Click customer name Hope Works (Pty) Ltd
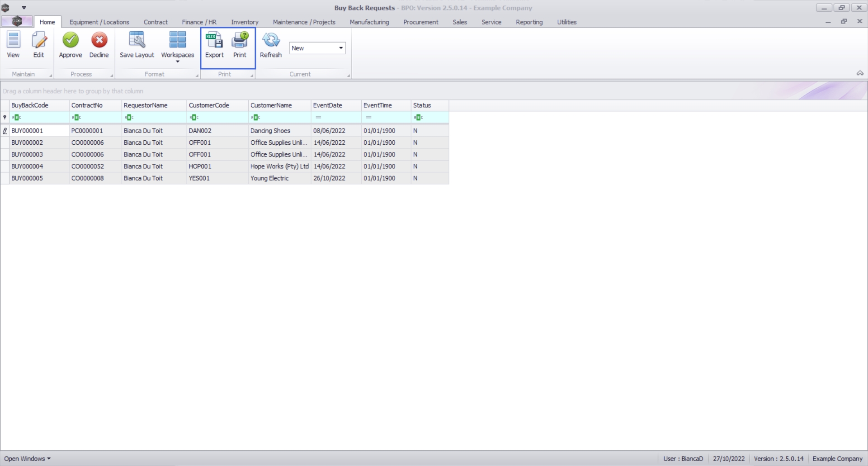 279,166
